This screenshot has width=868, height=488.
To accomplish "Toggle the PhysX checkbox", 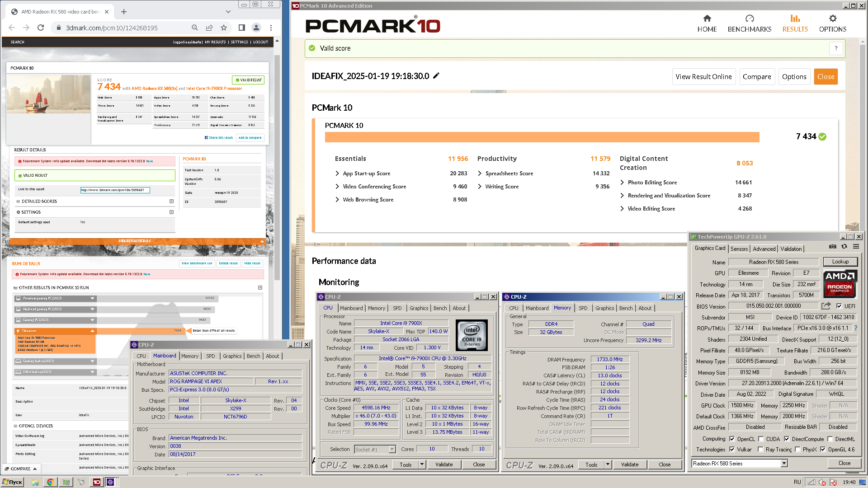I will coord(797,450).
